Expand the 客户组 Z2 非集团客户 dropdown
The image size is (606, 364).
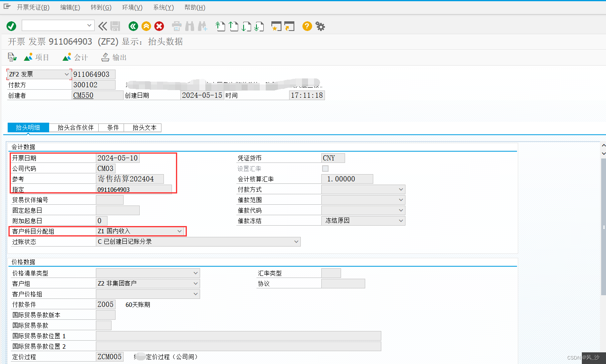point(196,283)
